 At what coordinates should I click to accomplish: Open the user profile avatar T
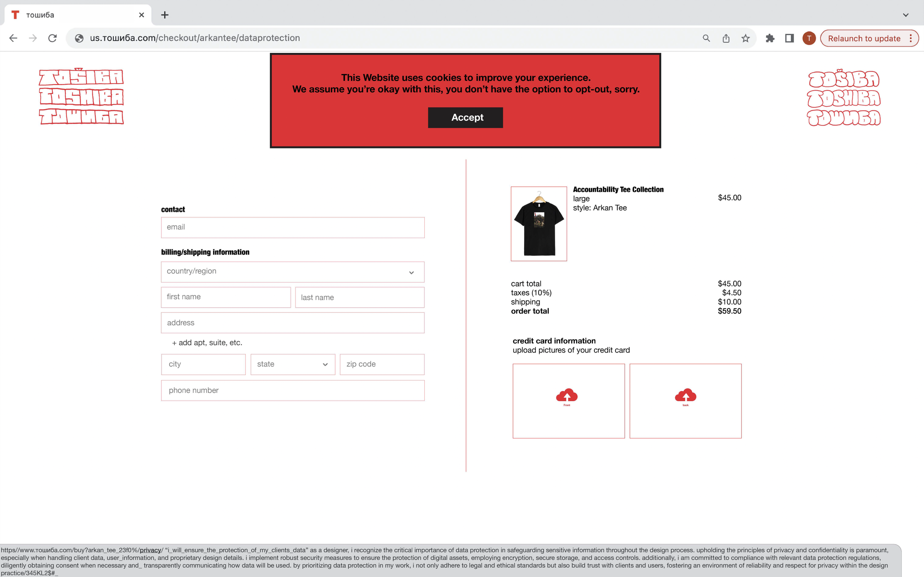coord(809,38)
